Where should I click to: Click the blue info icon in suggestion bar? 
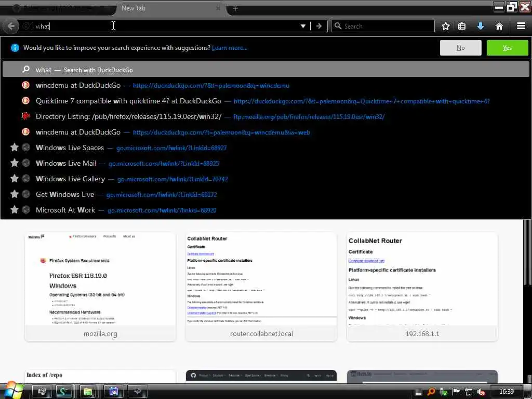pos(15,48)
